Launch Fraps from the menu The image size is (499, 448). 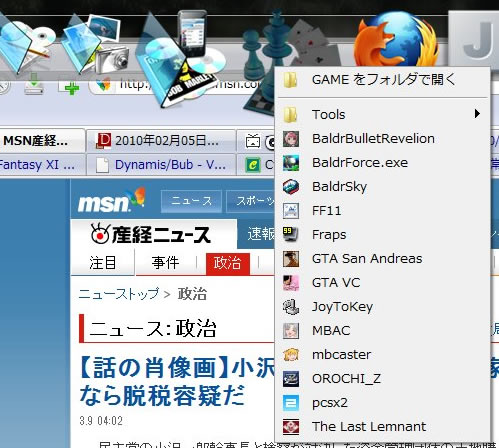382,235
